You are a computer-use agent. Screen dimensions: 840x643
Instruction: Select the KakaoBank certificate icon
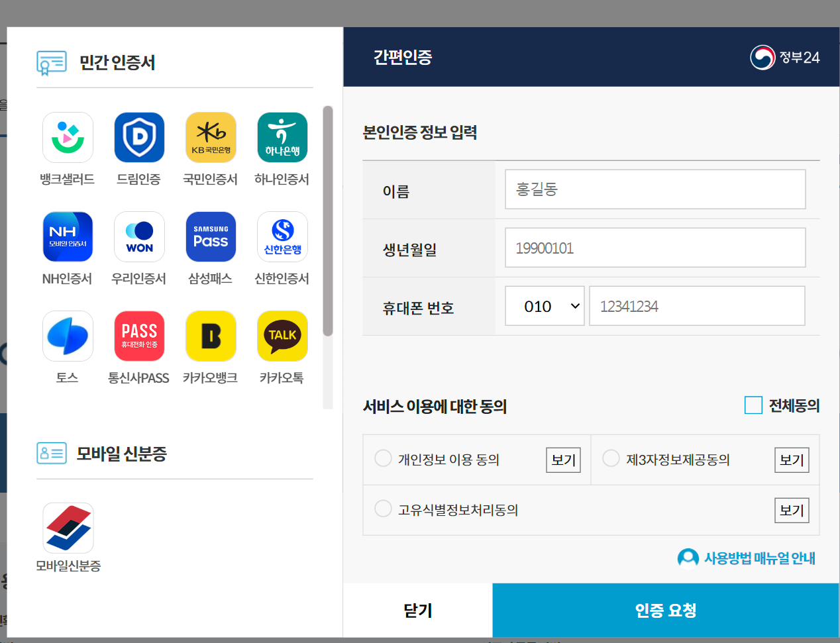coord(211,336)
